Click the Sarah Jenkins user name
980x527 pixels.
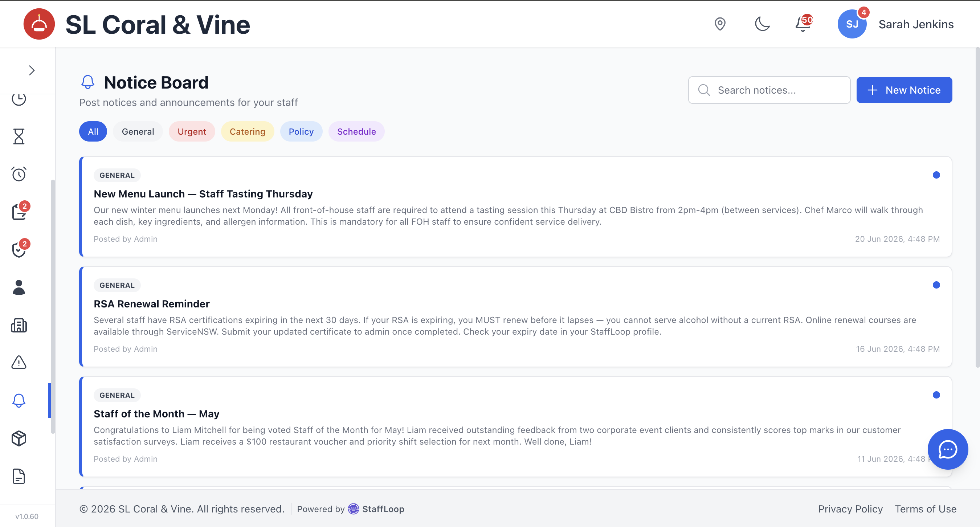[x=916, y=24]
